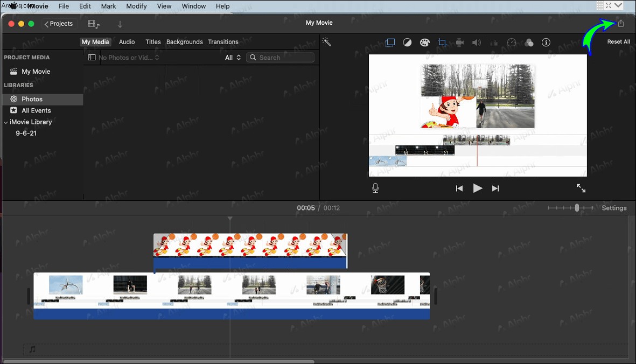Open the Media Import down-arrow icon
The image size is (636, 364).
(120, 24)
